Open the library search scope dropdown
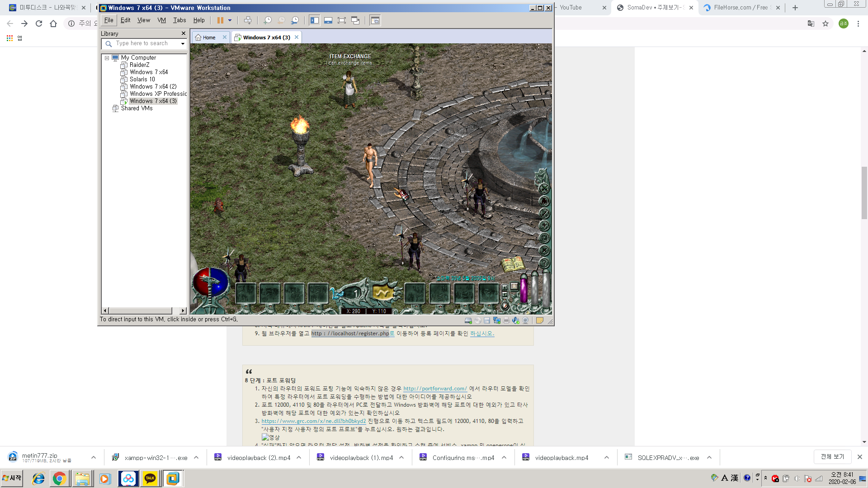The width and height of the screenshot is (868, 488). click(183, 43)
